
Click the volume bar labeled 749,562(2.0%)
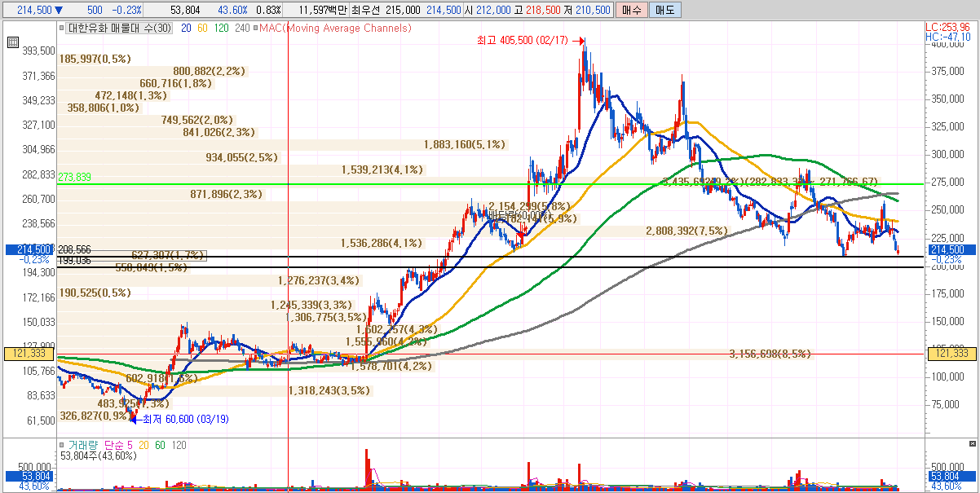(197, 120)
